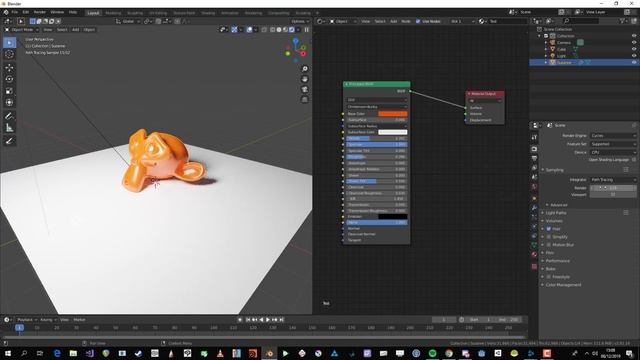
Task: Enable the Freestyle checkbox
Action: (549, 277)
